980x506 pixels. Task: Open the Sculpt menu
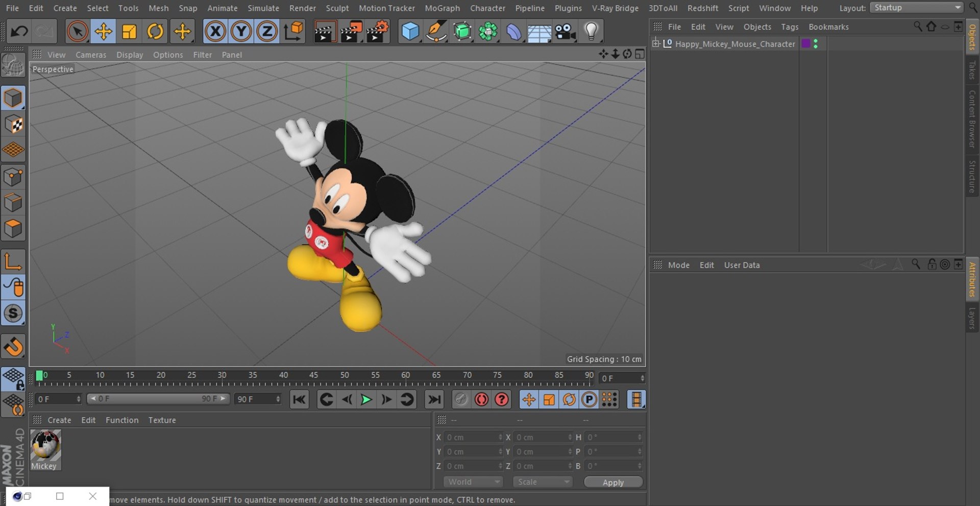337,8
